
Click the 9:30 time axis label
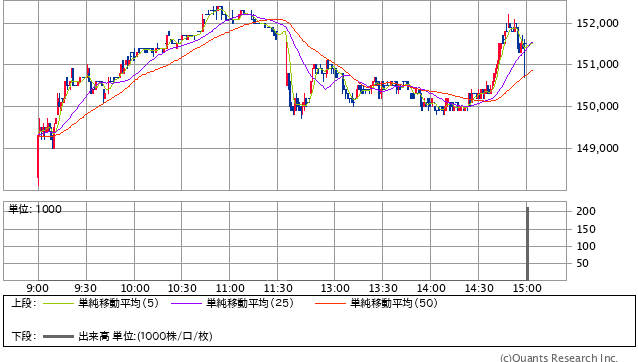click(x=85, y=288)
